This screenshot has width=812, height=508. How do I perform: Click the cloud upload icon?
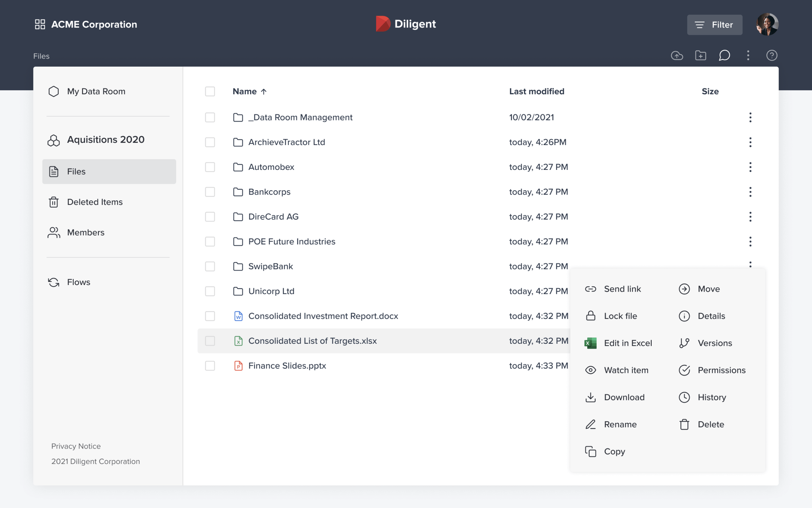(677, 55)
